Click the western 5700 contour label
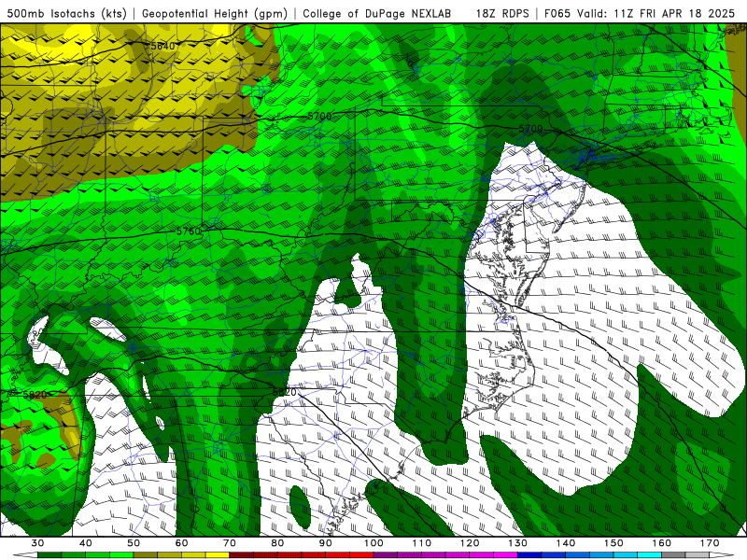This screenshot has height=560, width=747. pyautogui.click(x=319, y=116)
